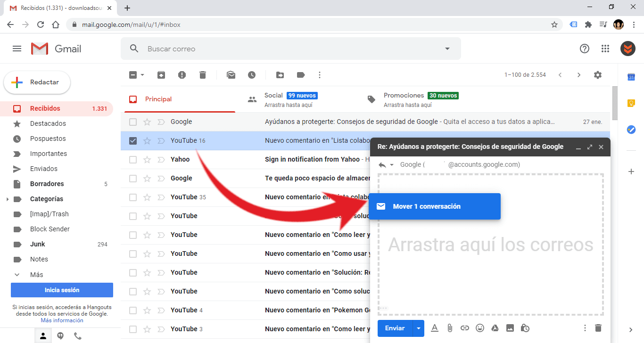Open more options menu in compose window
The image size is (644, 343).
[585, 328]
